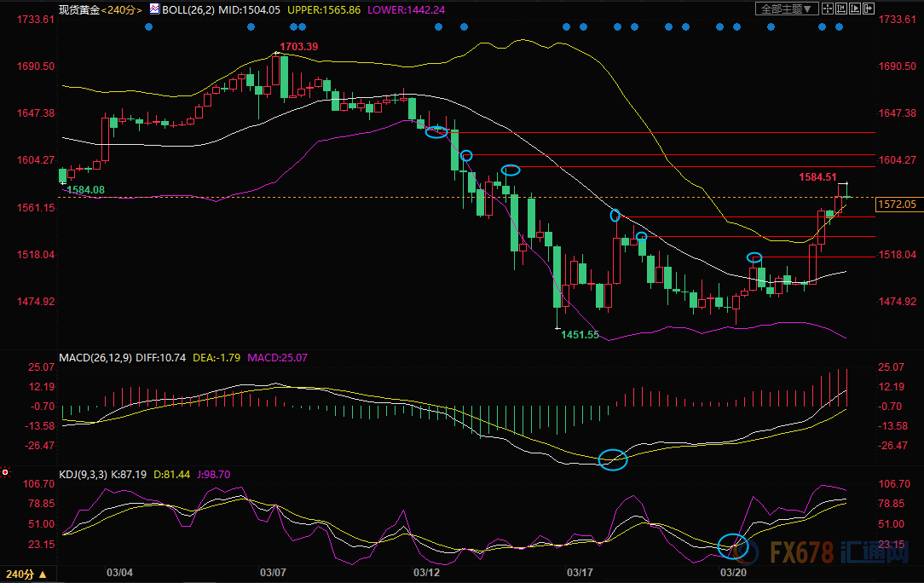
Task: Click the right-axis 1518.04 price level
Action: click(x=898, y=255)
